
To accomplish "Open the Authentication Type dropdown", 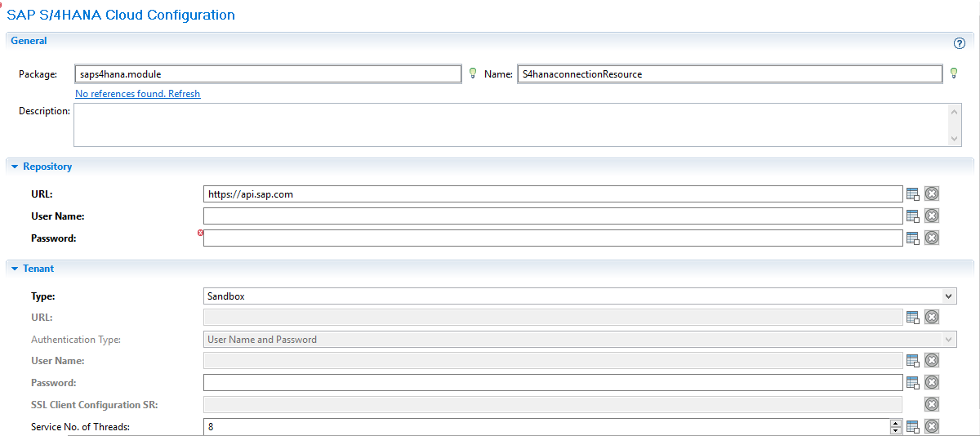I will (949, 340).
